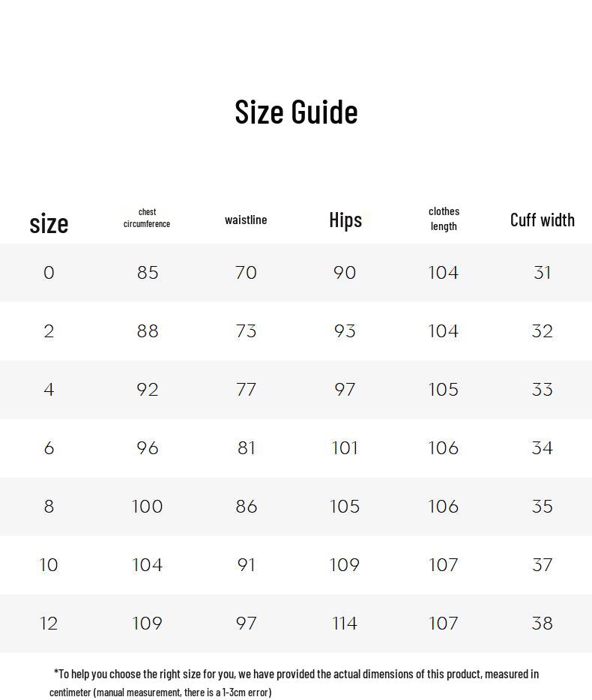Click the size column header
The image size is (592, 700).
point(49,223)
